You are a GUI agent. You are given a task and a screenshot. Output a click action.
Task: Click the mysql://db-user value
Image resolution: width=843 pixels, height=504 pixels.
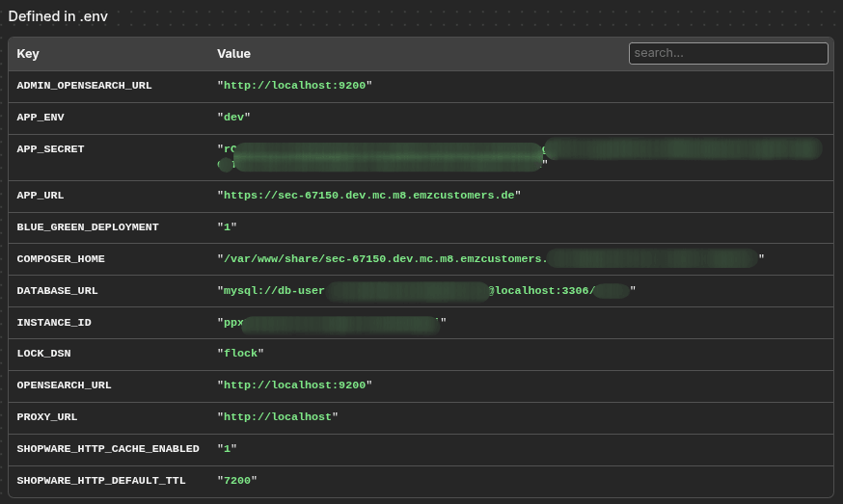426,291
